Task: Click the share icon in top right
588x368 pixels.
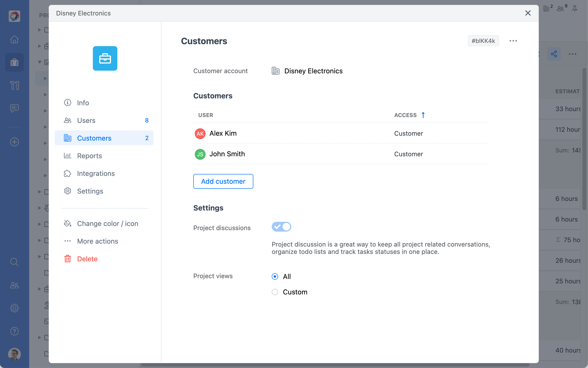Action: [x=554, y=54]
